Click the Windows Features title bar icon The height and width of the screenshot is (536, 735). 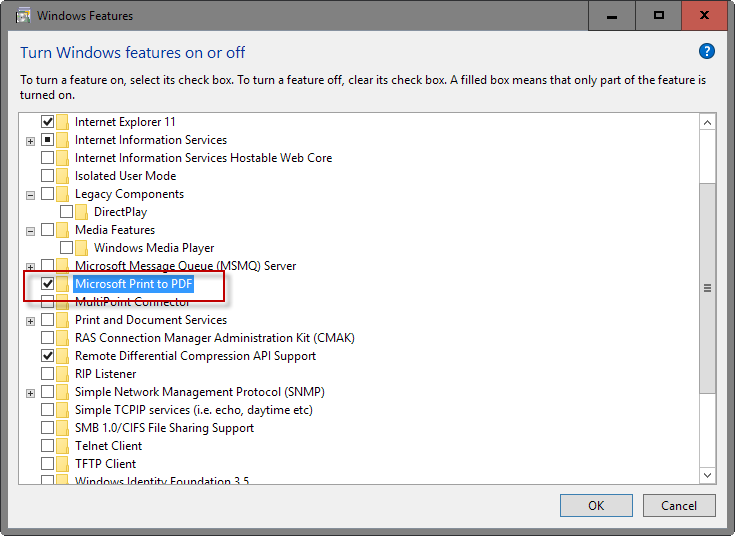coord(23,15)
